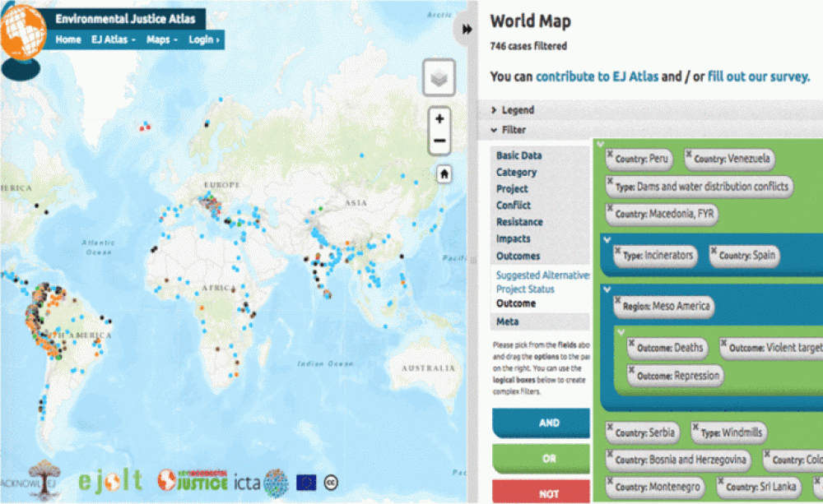Zoom out using the minus control

(439, 141)
